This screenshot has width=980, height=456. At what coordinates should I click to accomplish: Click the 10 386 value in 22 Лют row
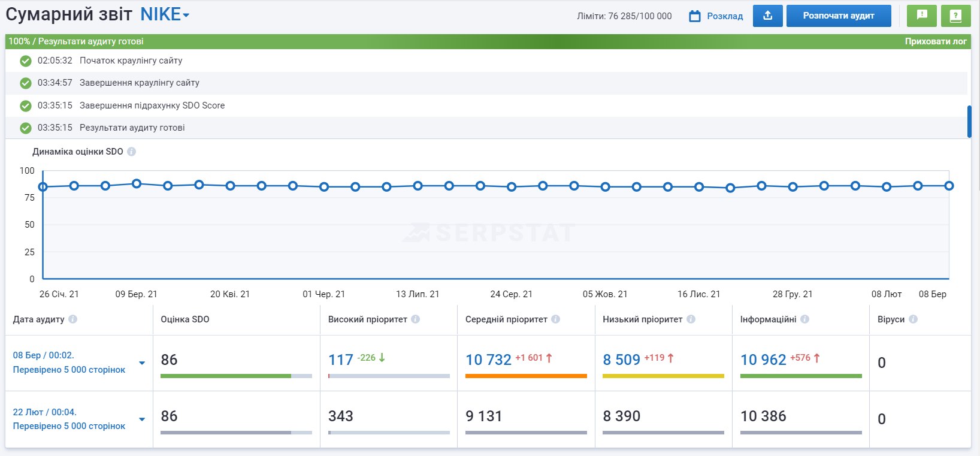point(763,416)
